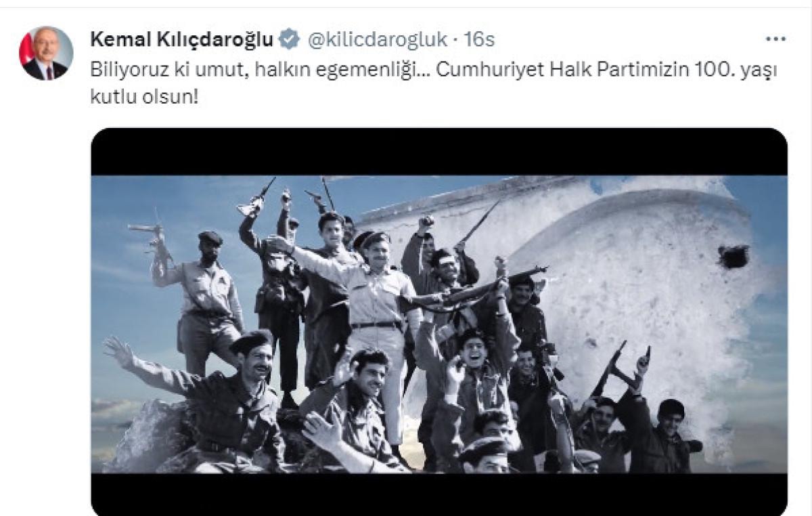Open the tweet author's round profile avatar
The image size is (812, 516).
click(x=46, y=53)
